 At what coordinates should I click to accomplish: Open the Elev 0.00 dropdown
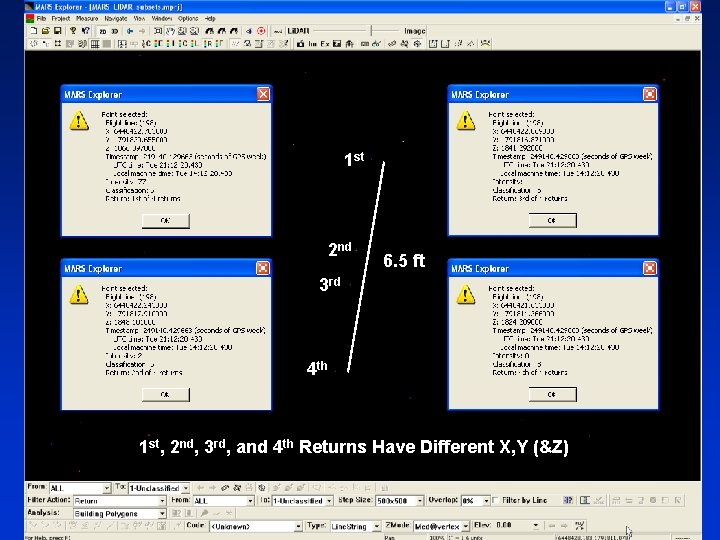[535, 526]
